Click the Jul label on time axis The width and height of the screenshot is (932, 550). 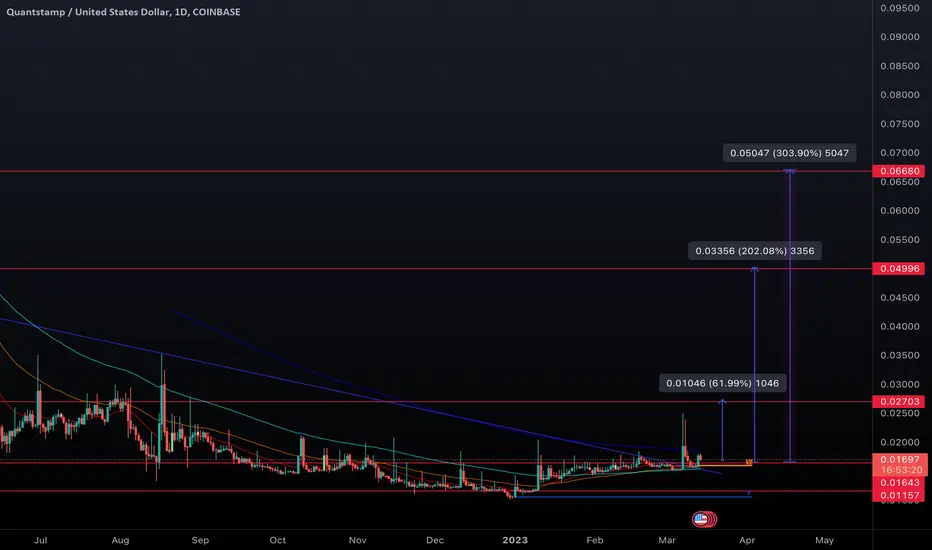tap(40, 540)
